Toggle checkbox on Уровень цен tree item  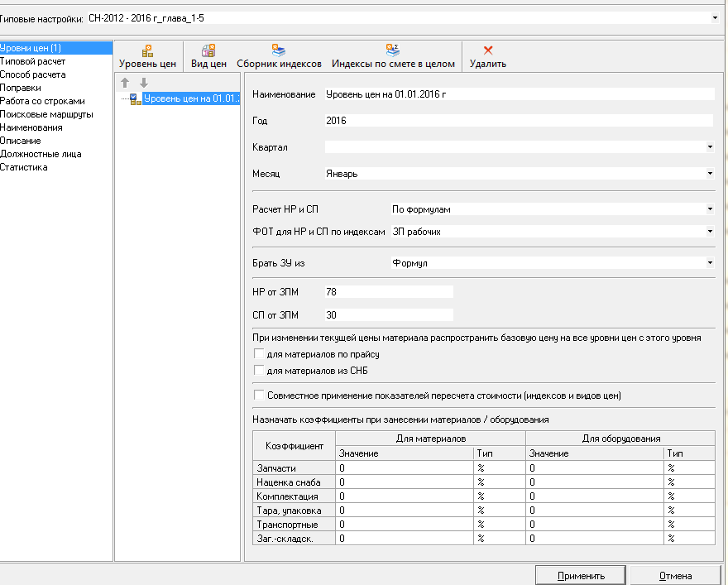point(133,97)
